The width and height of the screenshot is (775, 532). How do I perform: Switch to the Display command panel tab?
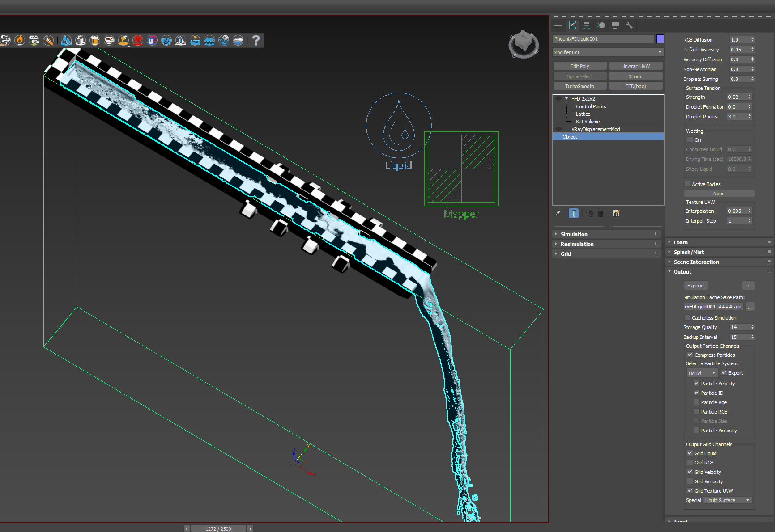coord(615,25)
